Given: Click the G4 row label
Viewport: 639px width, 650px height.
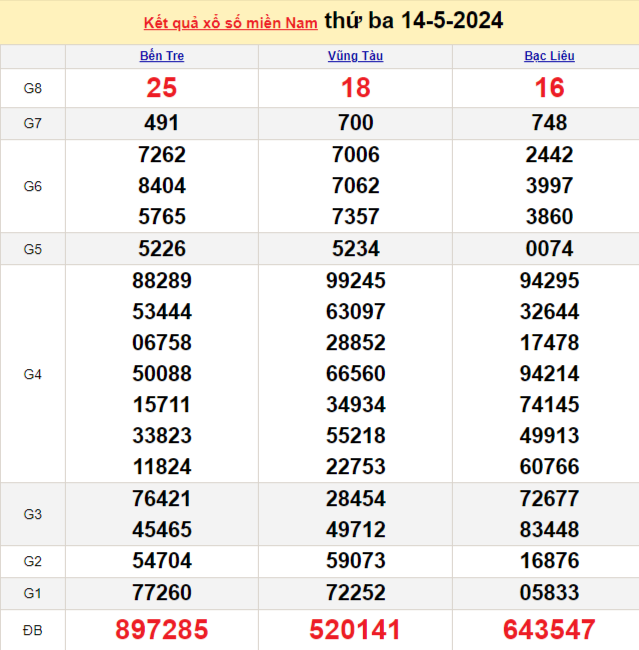Looking at the screenshot, I should coord(33,374).
